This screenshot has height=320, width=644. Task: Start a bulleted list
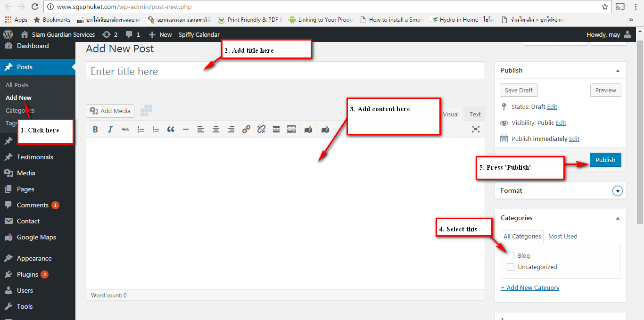[x=140, y=129]
